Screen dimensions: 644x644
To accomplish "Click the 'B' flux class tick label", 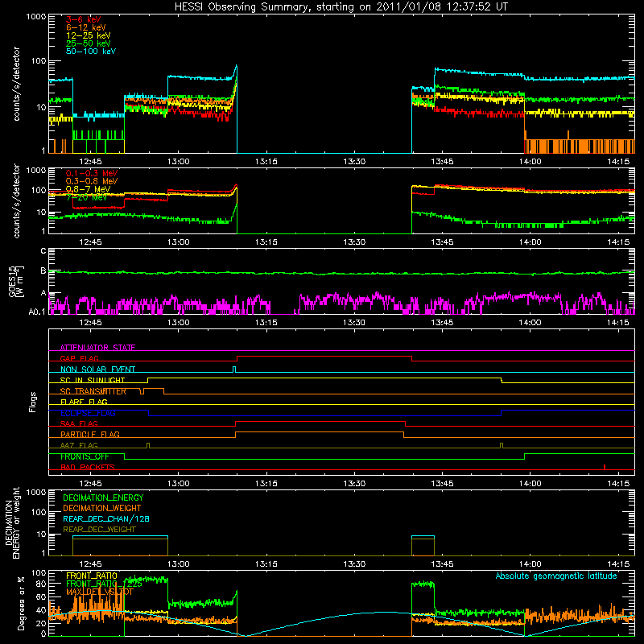I will 43,270.
